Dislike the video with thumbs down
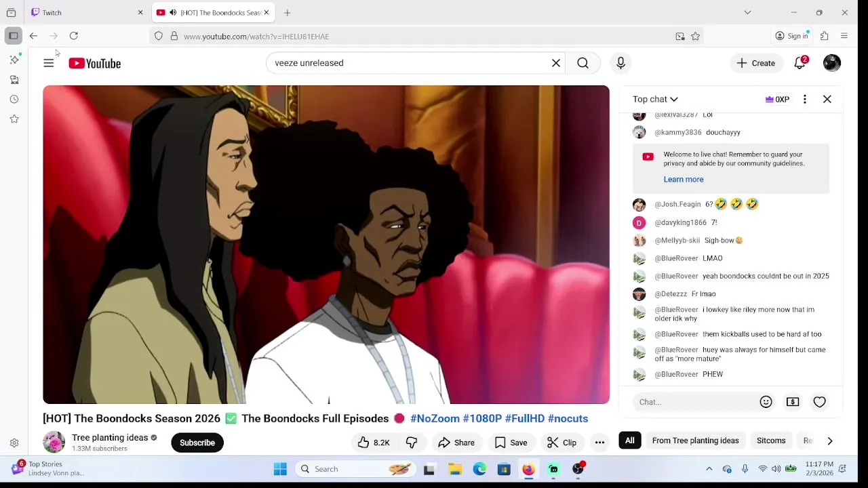868x488 pixels. tap(412, 443)
